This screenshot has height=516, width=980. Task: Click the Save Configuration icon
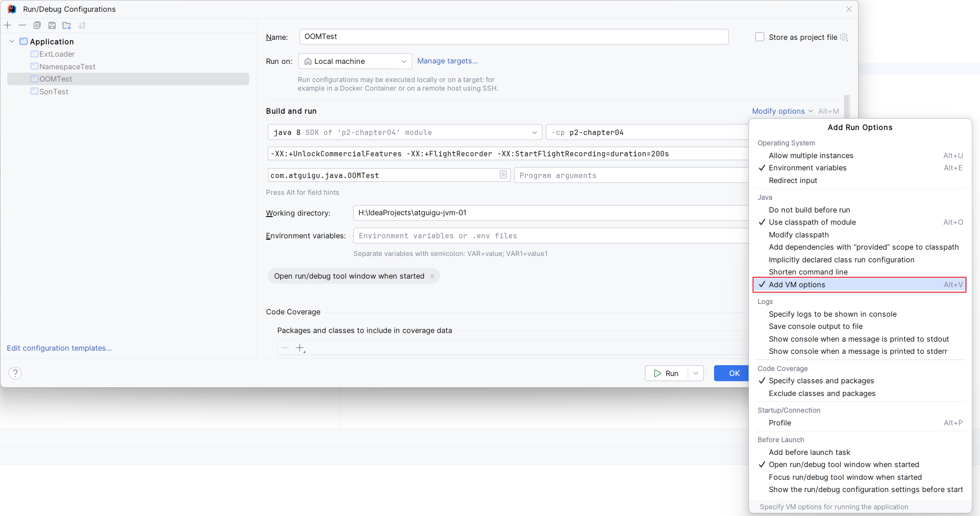pyautogui.click(x=52, y=25)
